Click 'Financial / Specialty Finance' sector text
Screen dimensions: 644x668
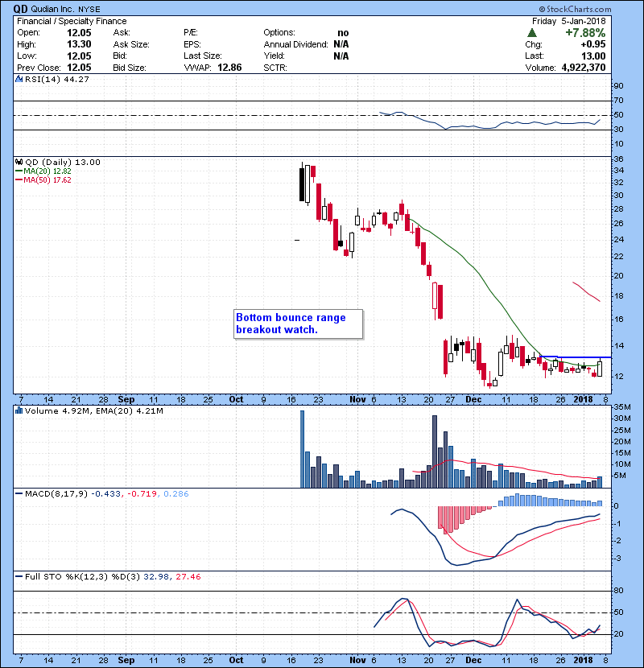coord(72,21)
